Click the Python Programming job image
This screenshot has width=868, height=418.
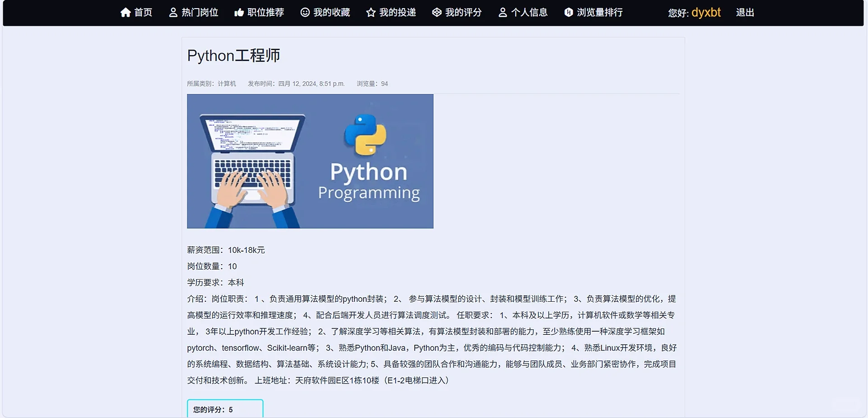tap(310, 161)
